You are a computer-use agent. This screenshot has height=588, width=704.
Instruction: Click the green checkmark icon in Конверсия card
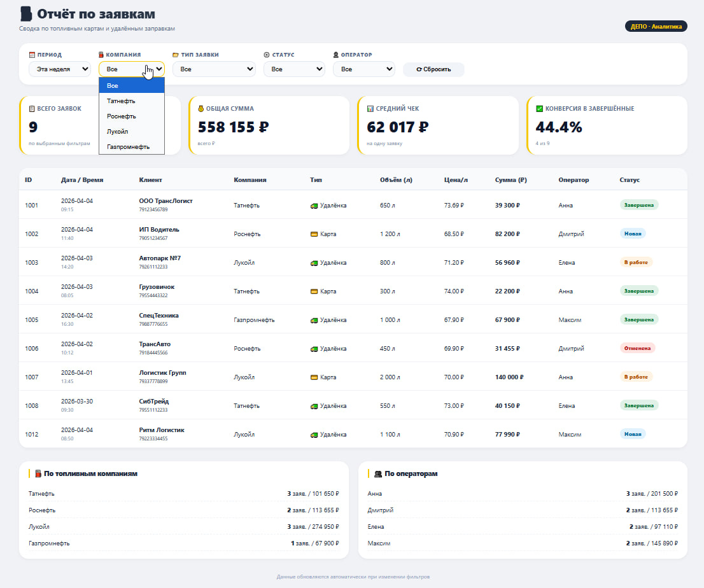(x=540, y=109)
